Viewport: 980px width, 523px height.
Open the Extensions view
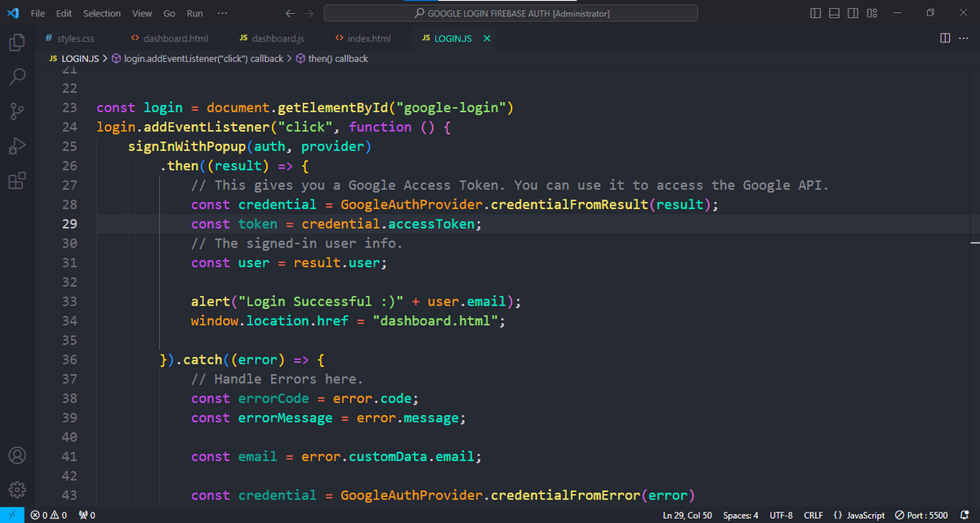pyautogui.click(x=17, y=181)
